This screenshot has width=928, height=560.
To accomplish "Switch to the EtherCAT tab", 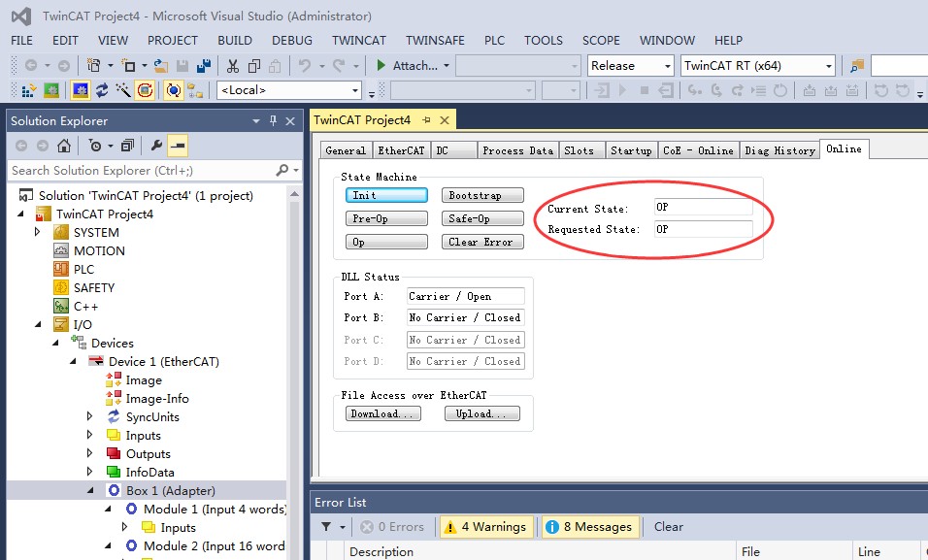I will pyautogui.click(x=401, y=150).
